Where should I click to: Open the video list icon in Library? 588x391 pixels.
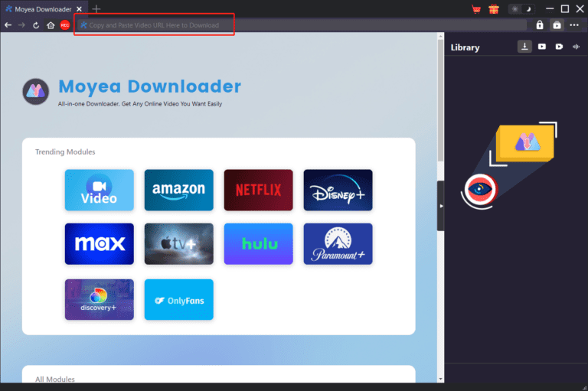[x=542, y=47]
